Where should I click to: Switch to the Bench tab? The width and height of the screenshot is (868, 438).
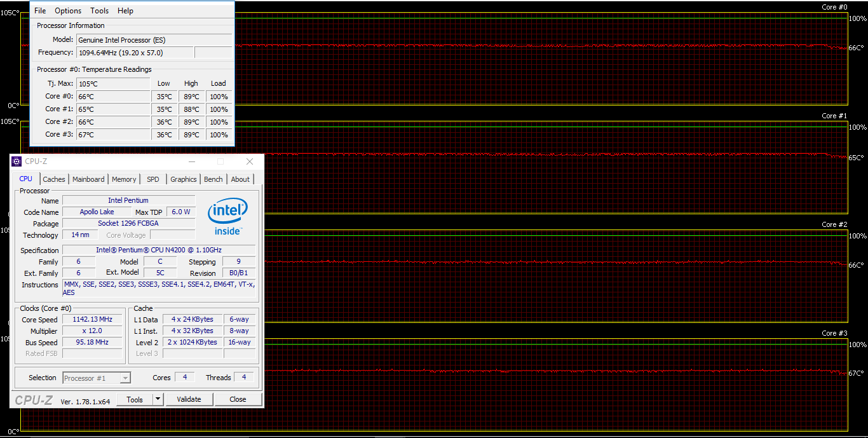[x=214, y=179]
